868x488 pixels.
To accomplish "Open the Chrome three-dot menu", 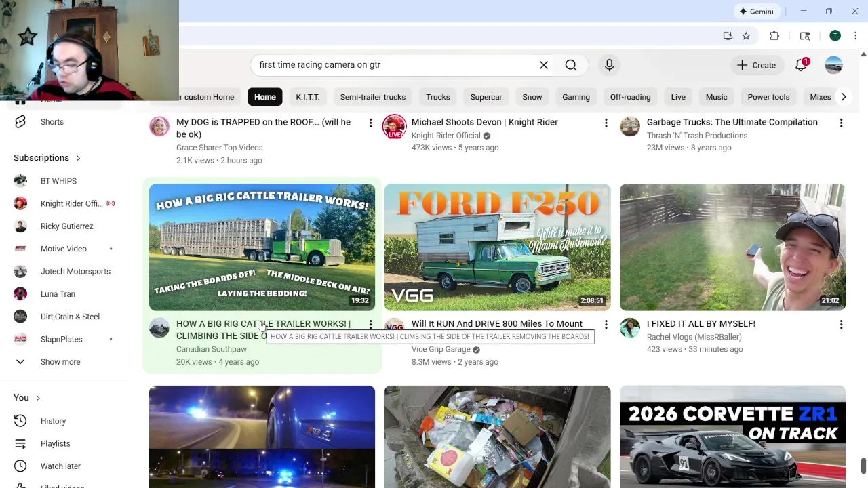I will point(855,36).
